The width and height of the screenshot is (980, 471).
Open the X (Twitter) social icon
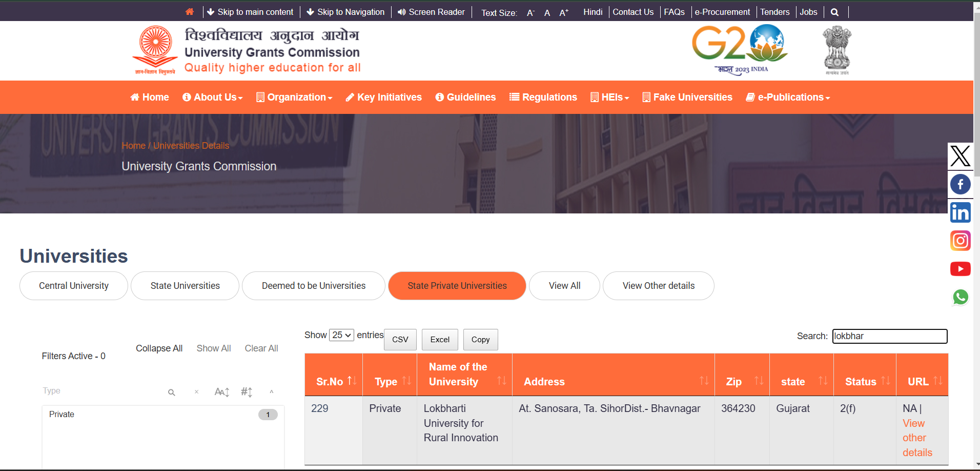tap(960, 156)
